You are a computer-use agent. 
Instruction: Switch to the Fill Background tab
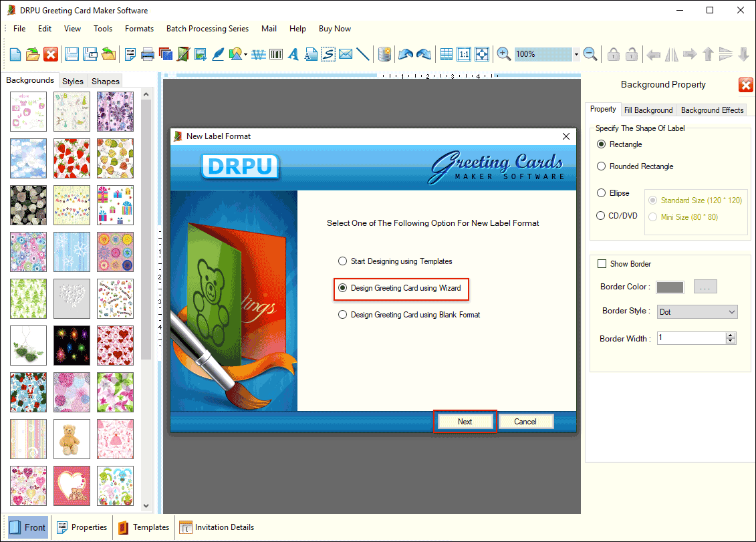click(648, 110)
